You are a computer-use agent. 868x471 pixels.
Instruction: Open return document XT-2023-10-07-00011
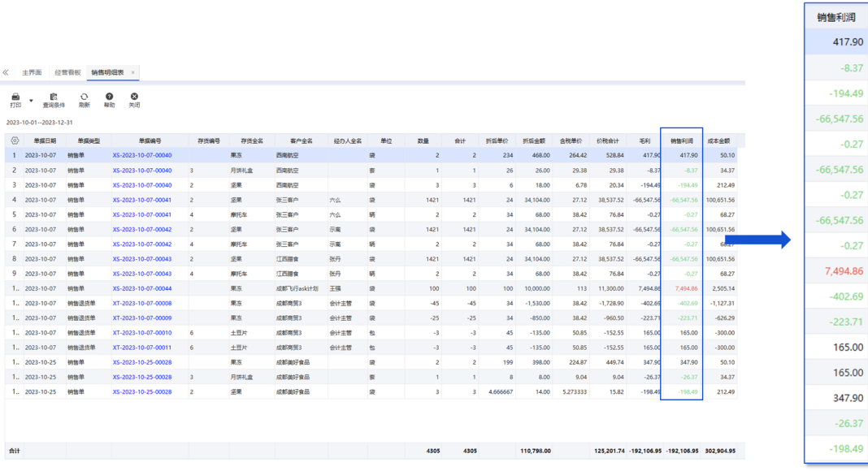142,348
